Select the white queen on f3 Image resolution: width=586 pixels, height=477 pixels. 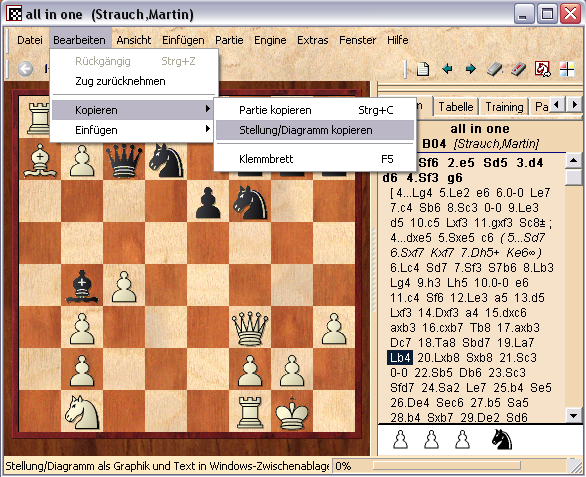[250, 328]
